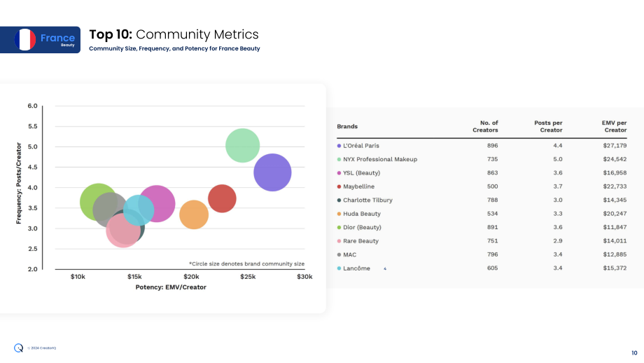Click the MAC legend dot
This screenshot has width=644, height=363.
point(339,255)
